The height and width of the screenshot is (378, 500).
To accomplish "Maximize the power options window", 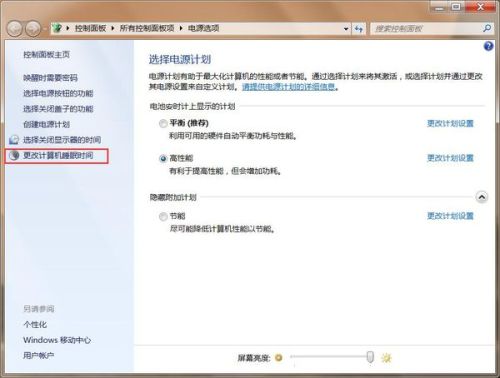I will point(457,7).
